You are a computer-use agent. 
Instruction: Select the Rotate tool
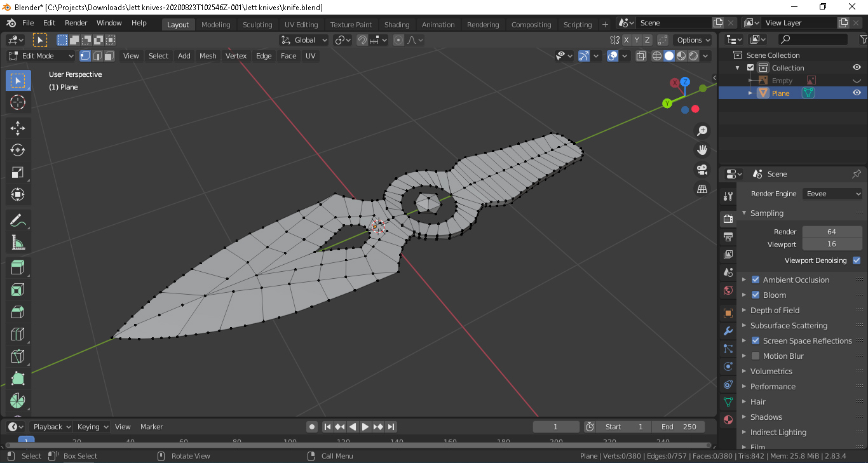17,150
